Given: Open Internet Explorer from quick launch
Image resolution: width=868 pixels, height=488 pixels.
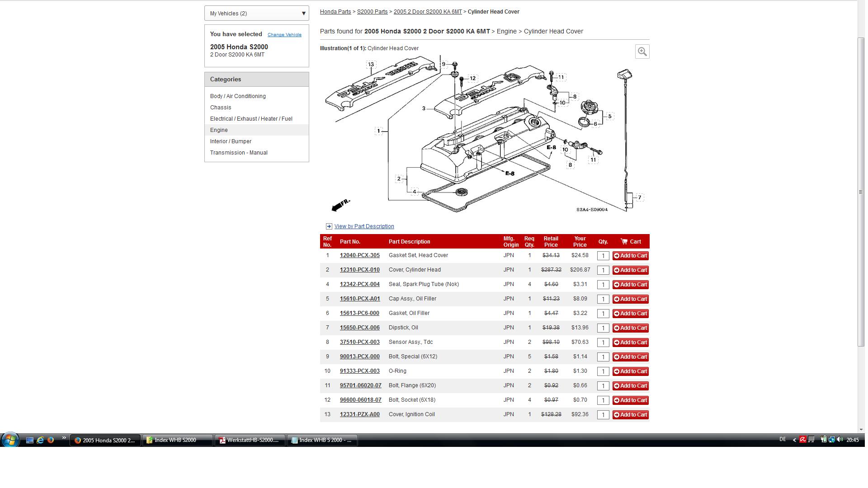Looking at the screenshot, I should [40, 440].
